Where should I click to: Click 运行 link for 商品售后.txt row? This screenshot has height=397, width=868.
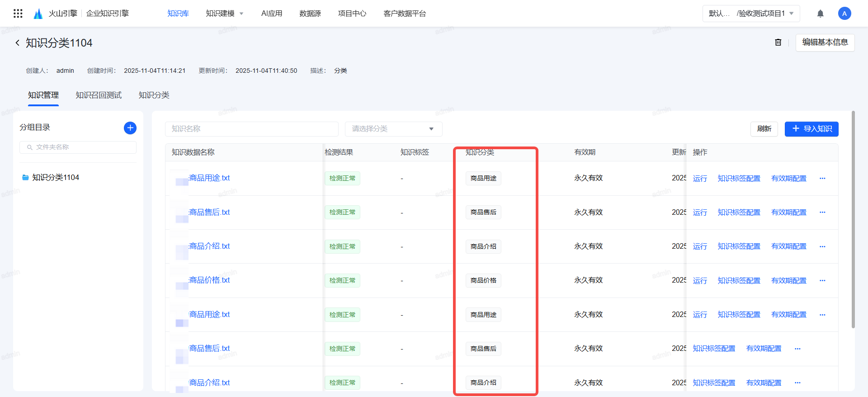pyautogui.click(x=699, y=213)
